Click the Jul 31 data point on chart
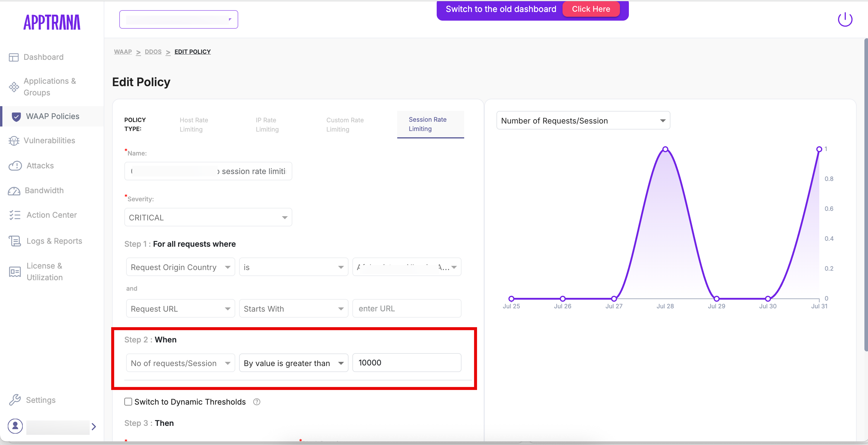This screenshot has height=445, width=868. pyautogui.click(x=819, y=149)
